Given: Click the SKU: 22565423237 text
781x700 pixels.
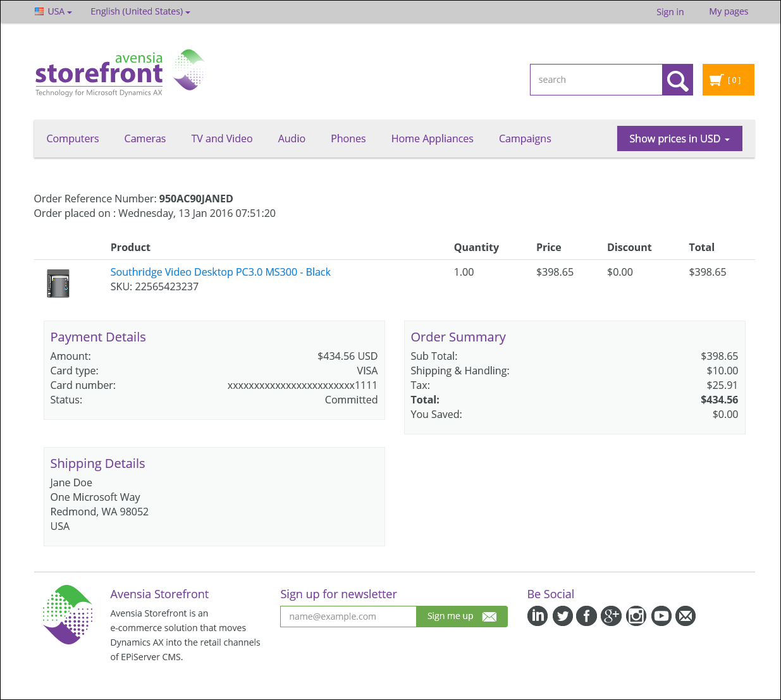Looking at the screenshot, I should tap(154, 286).
